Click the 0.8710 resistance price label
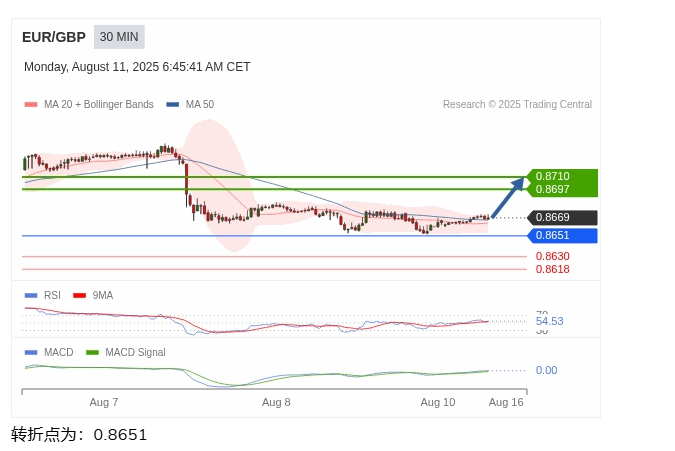Viewport: 675px width, 451px height. (x=552, y=176)
